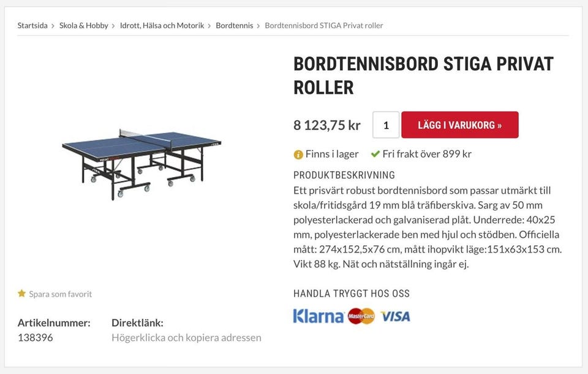
Task: Click Högerklicka och kopiera adressen direct link
Action: point(186,337)
